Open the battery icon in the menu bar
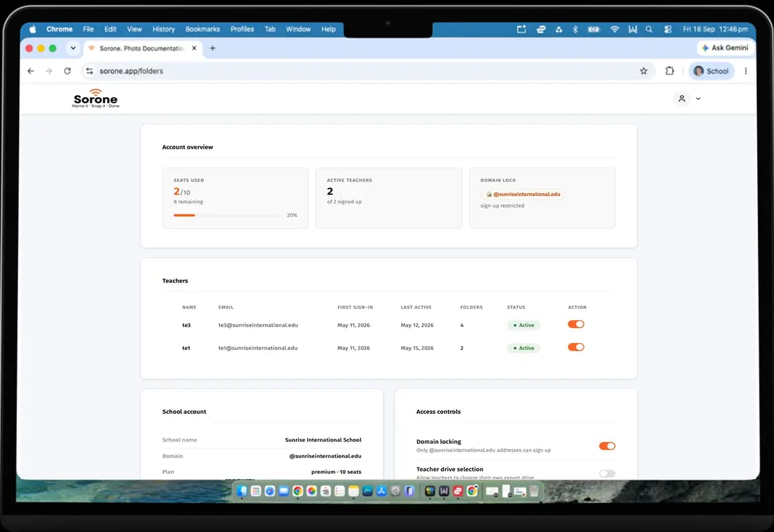 pyautogui.click(x=594, y=29)
